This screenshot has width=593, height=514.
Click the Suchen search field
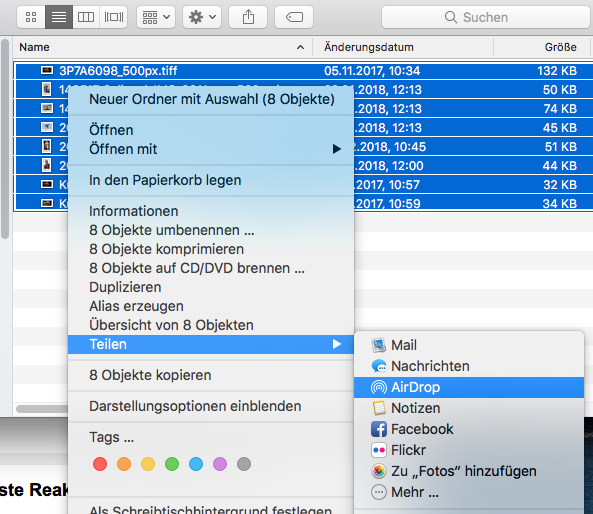tap(485, 17)
